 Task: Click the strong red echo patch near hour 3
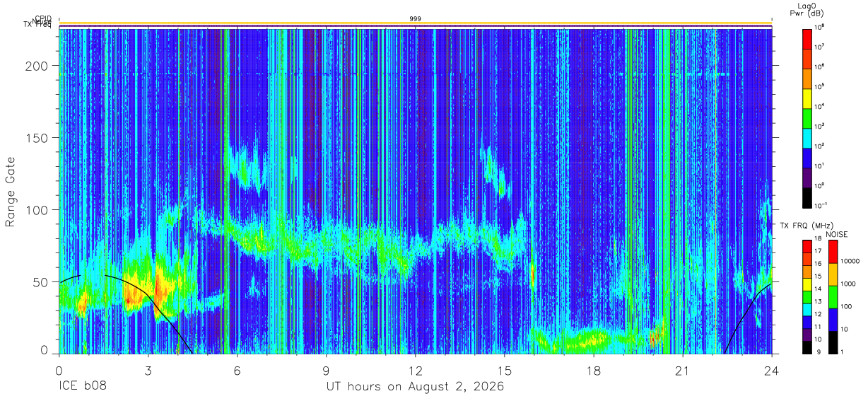point(159,288)
